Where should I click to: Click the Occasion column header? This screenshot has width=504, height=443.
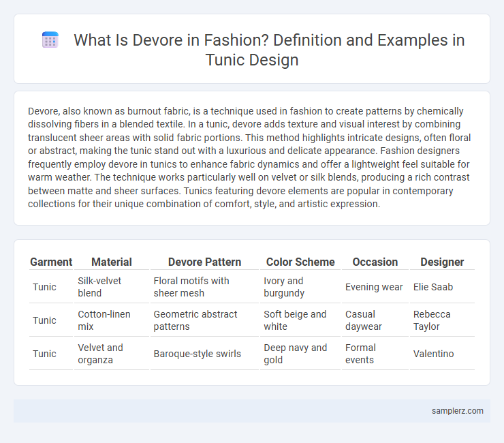pos(375,262)
